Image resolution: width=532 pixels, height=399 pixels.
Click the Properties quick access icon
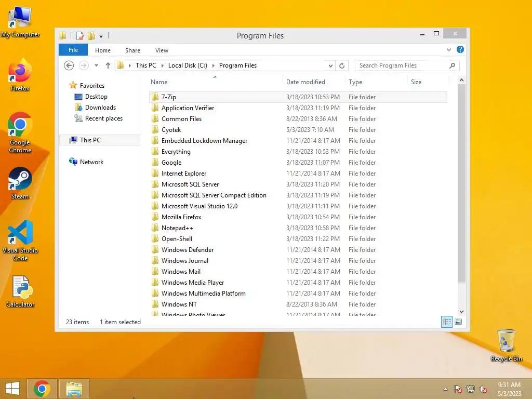(x=80, y=36)
